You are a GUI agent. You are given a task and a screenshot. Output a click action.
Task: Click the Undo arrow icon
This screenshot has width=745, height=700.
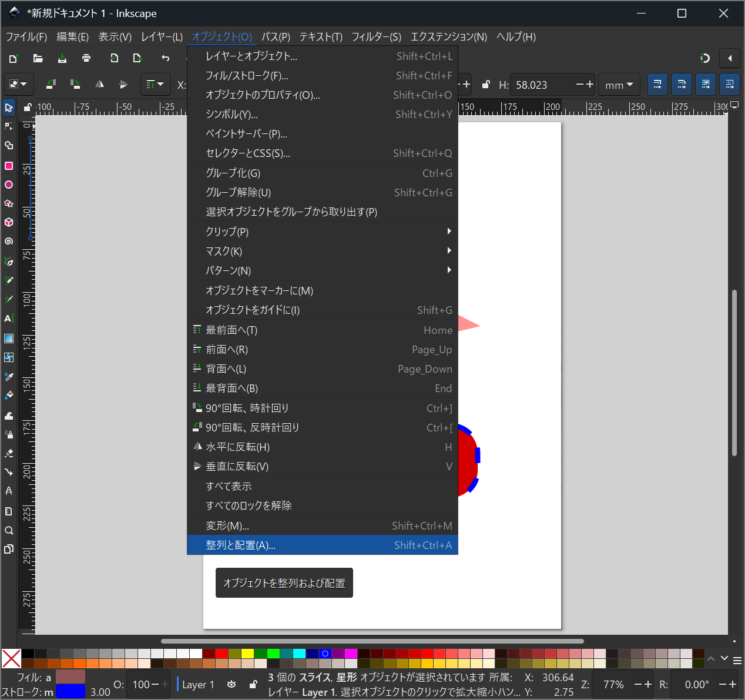point(166,58)
